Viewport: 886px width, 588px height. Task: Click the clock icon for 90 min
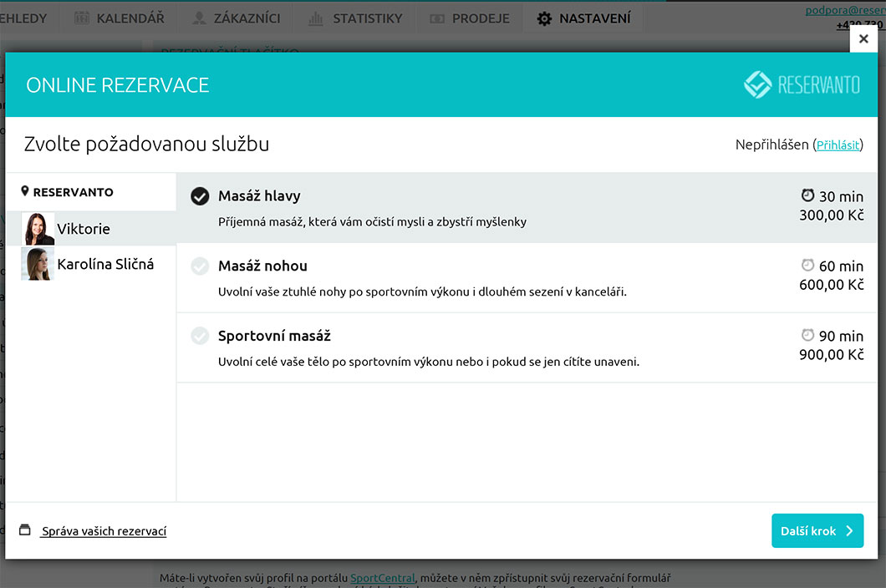click(x=807, y=335)
